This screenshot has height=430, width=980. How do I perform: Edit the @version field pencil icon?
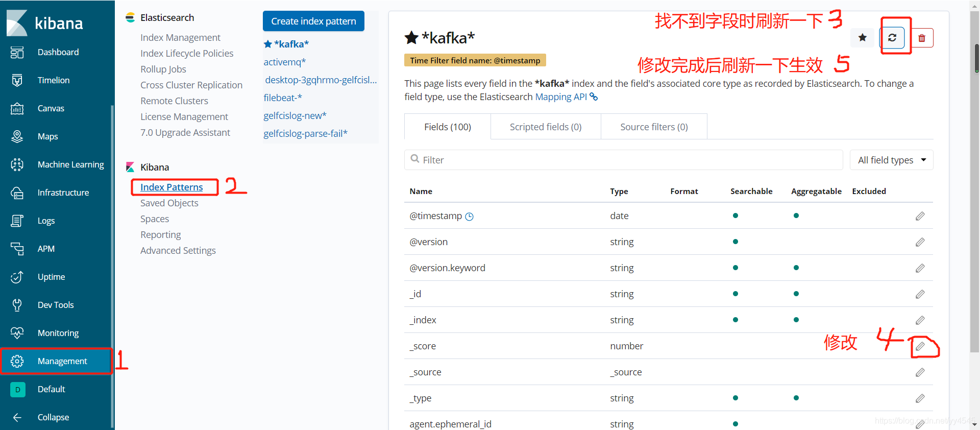pos(920,242)
